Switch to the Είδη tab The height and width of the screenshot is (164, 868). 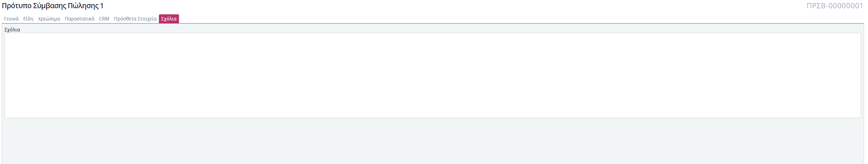28,19
